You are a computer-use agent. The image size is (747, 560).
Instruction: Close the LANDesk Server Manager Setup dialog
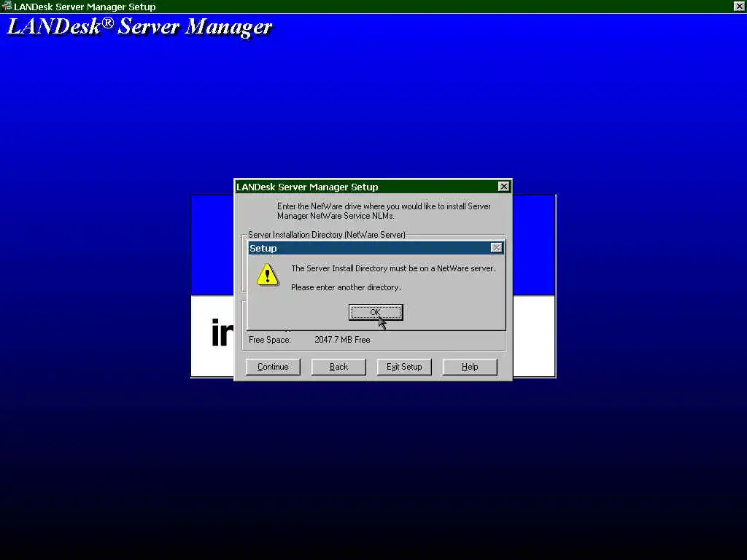coord(503,187)
